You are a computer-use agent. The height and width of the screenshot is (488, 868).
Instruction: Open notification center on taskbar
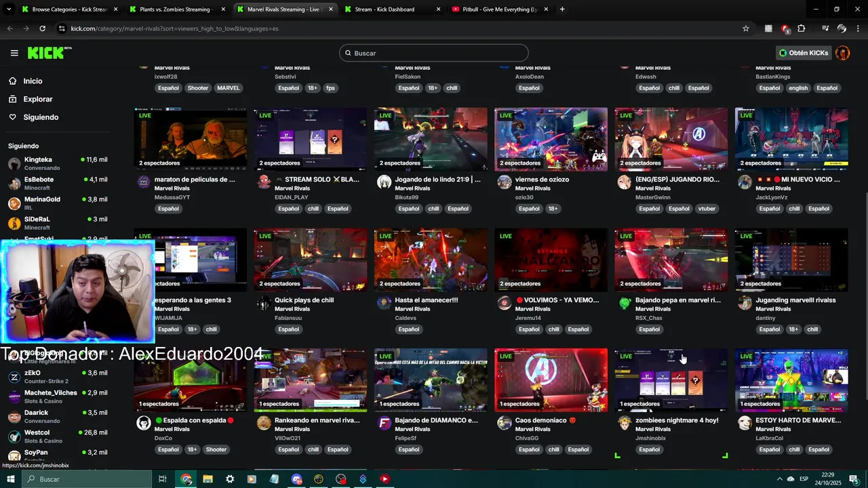[854, 479]
